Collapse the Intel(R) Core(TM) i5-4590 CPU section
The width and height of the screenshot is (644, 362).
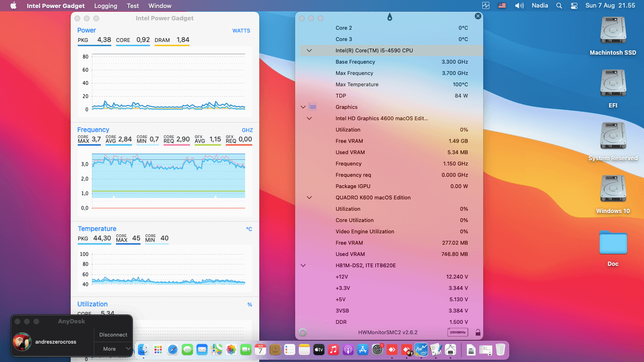309,50
